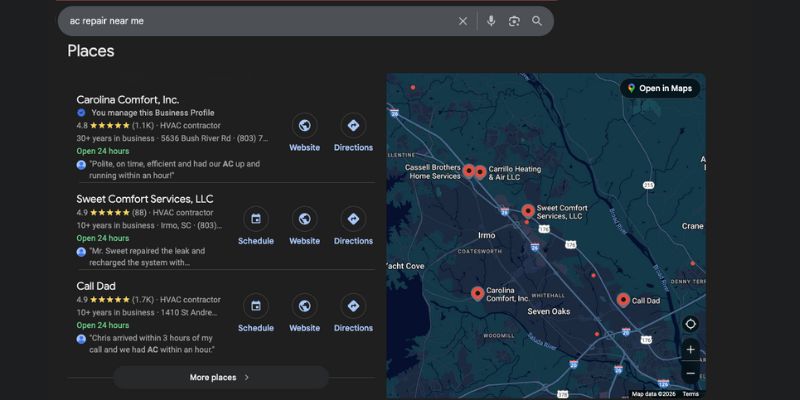Viewport: 800px width, 400px height.
Task: Click the 'Irmo' town label on the map
Action: point(486,235)
